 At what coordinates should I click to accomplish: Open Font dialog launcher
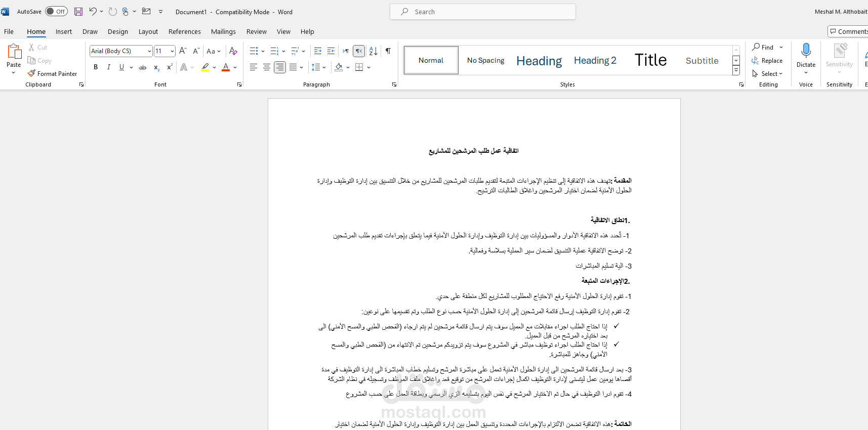coord(239,84)
